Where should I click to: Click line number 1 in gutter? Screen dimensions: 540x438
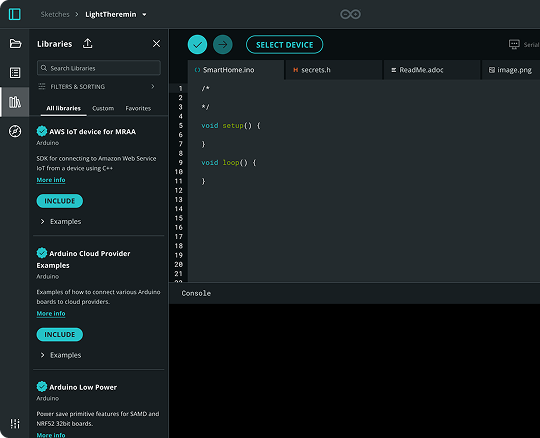pyautogui.click(x=180, y=88)
